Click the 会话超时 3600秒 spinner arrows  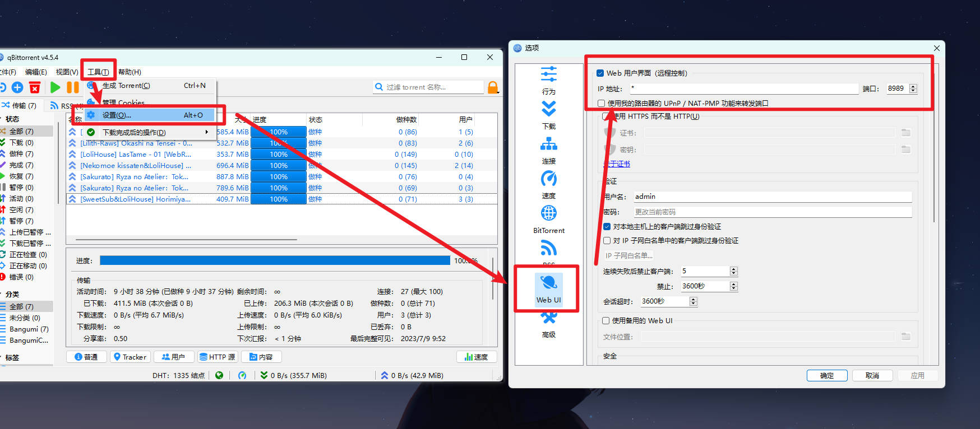coord(694,301)
